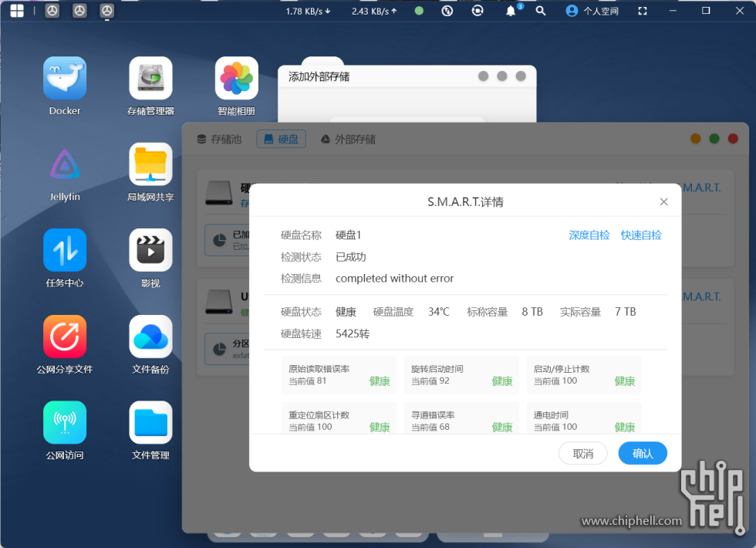Open 智能相册 photo album app
The width and height of the screenshot is (756, 548).
click(x=236, y=79)
